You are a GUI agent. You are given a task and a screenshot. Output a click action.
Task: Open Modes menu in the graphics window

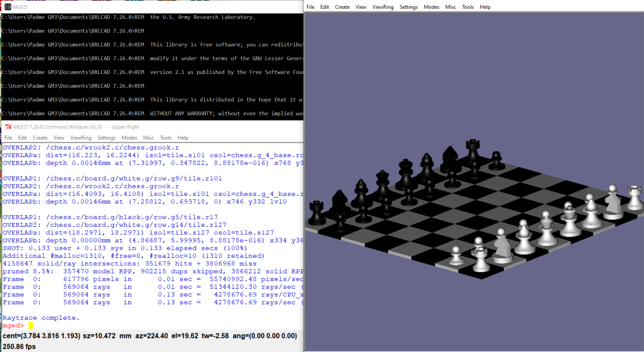pyautogui.click(x=431, y=7)
